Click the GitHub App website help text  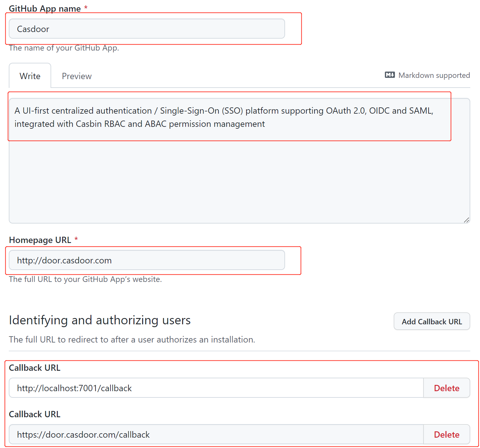85,279
